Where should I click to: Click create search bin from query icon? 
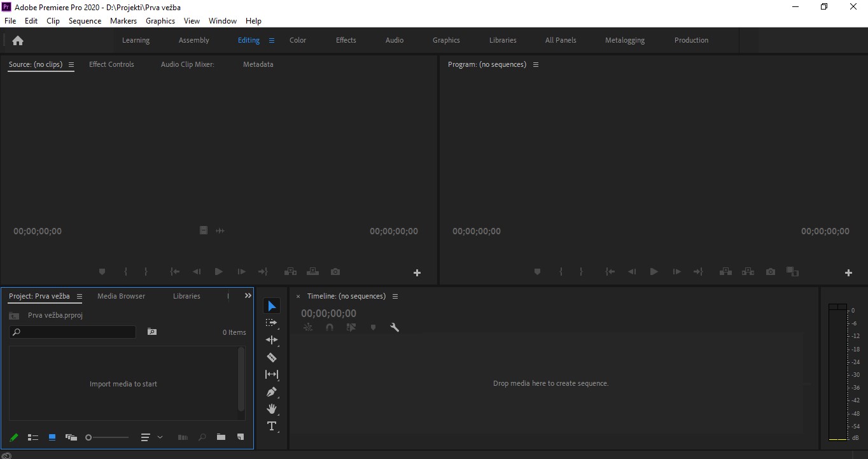pos(151,332)
